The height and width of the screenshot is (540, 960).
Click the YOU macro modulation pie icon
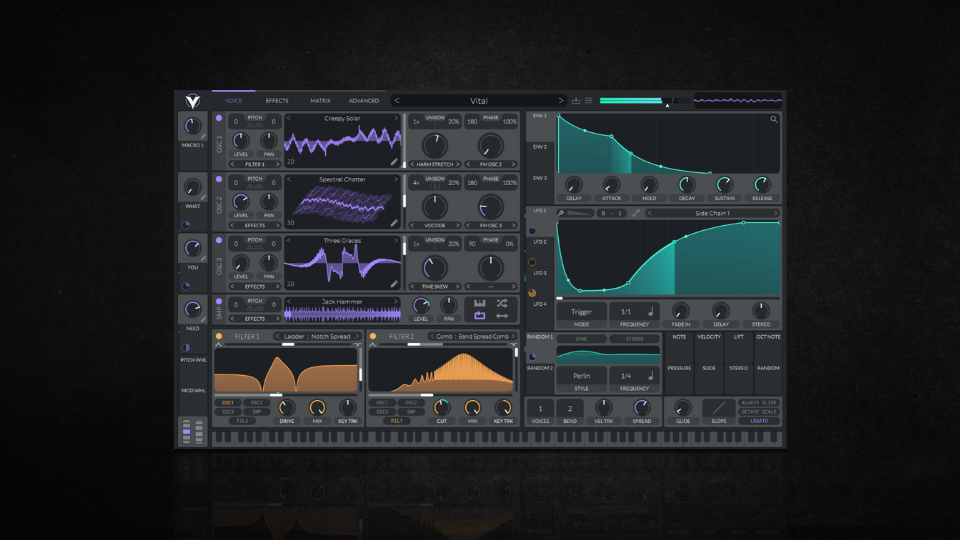pyautogui.click(x=186, y=286)
